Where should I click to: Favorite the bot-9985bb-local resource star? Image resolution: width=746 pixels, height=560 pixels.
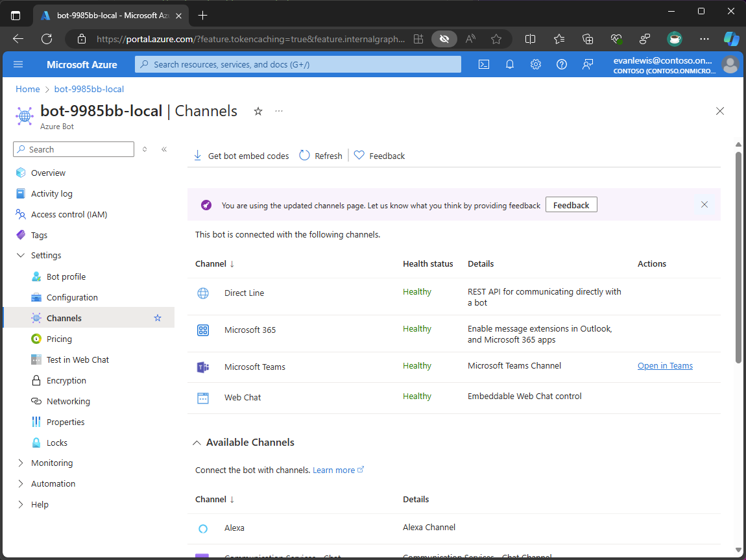(x=258, y=112)
